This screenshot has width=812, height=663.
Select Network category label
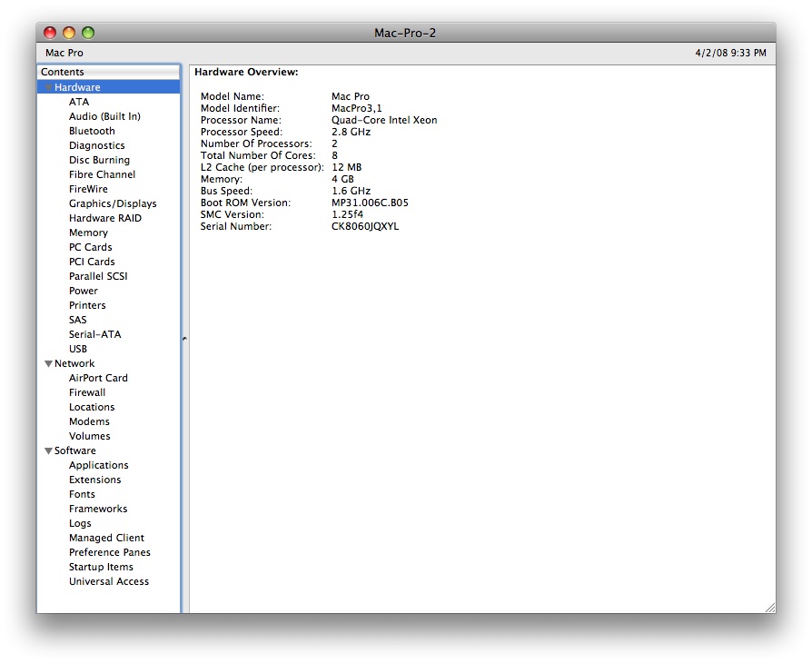coord(74,363)
